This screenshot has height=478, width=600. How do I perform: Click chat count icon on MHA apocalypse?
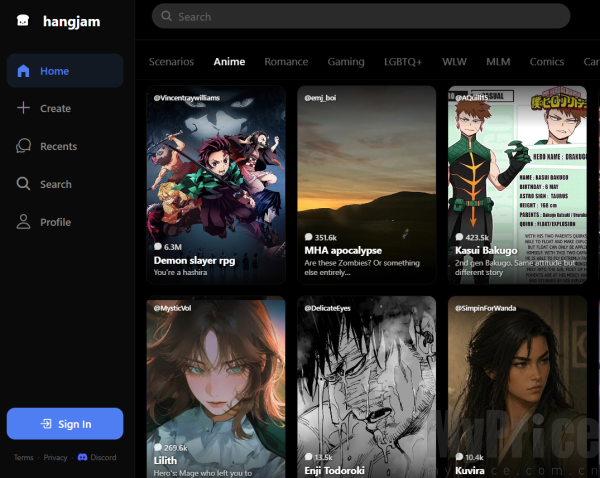pos(308,237)
